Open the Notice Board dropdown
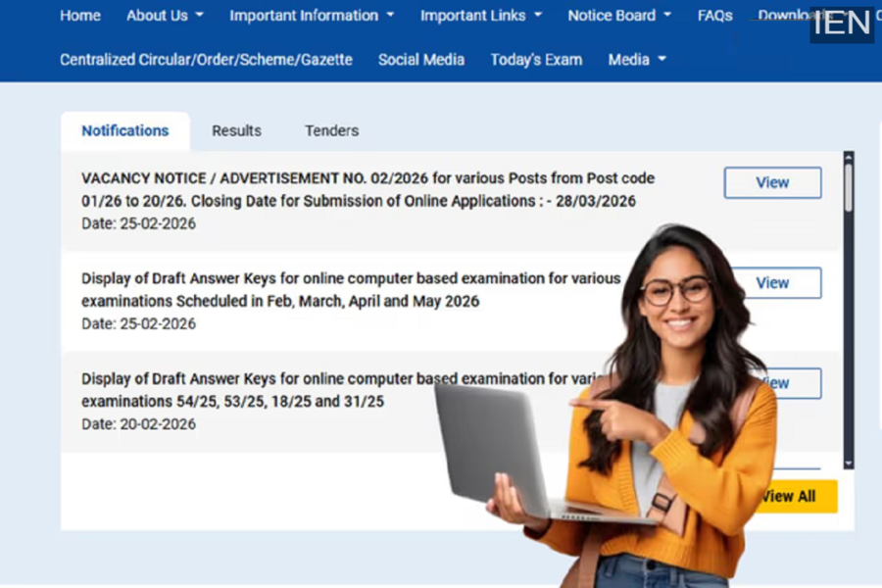Image resolution: width=882 pixels, height=588 pixels. pos(619,16)
